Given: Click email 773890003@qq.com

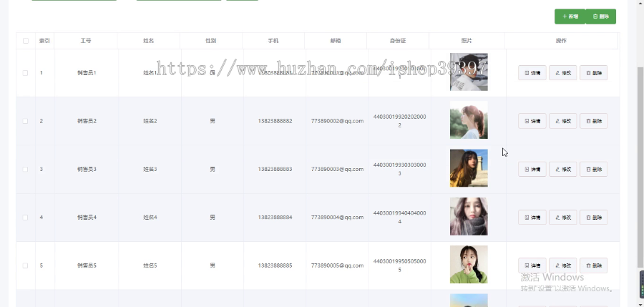Looking at the screenshot, I should [337, 169].
